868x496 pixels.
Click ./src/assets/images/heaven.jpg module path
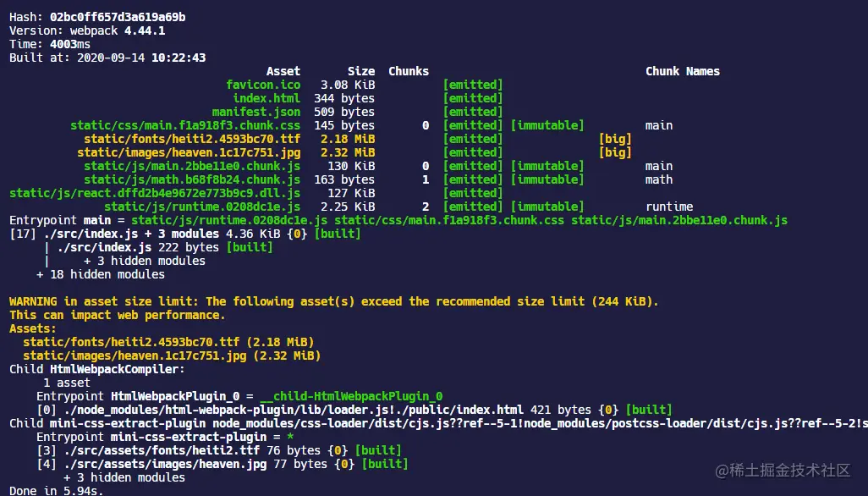click(x=165, y=464)
